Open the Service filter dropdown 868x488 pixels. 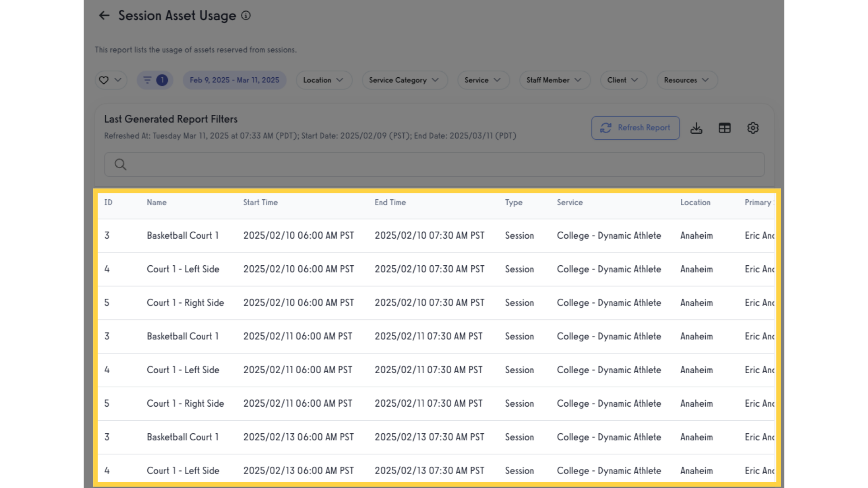pos(482,80)
